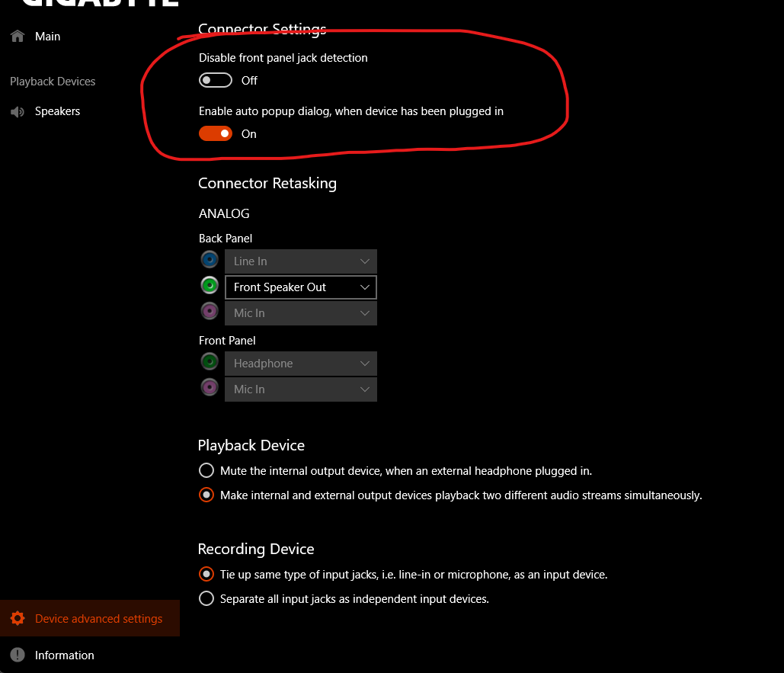
Task: Open the Line In dropdown
Action: click(300, 261)
